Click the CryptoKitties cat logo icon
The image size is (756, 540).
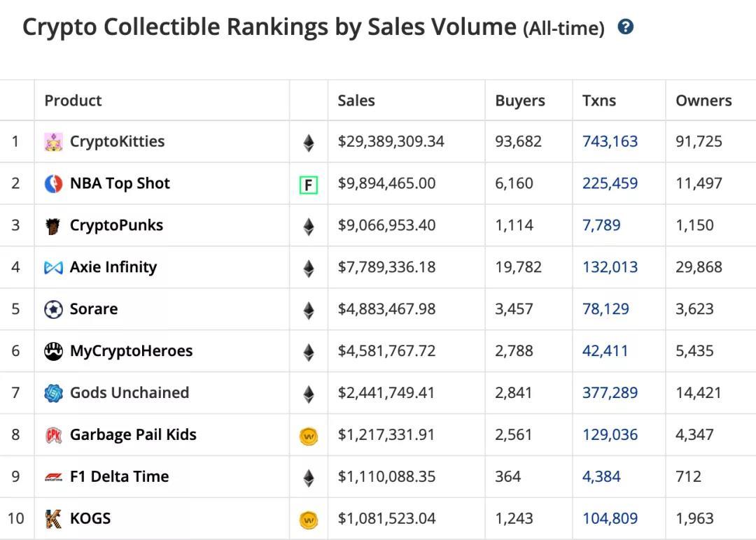[x=53, y=142]
